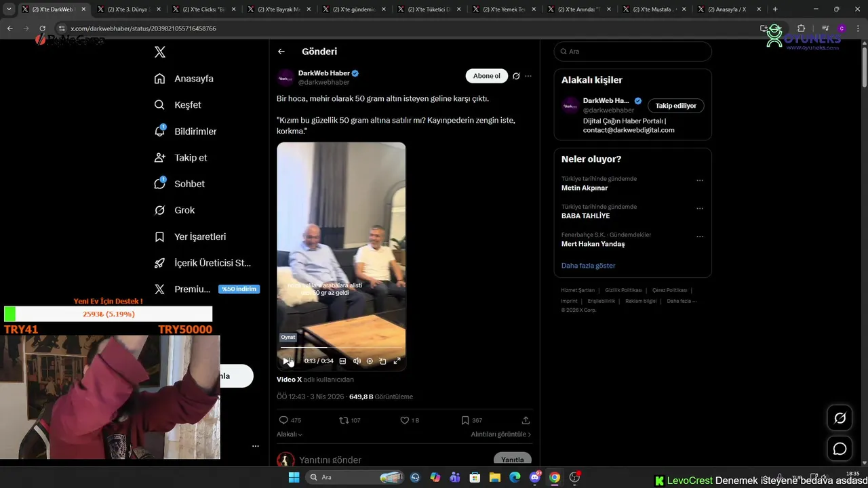
Task: Click the Ara search field on X
Action: [x=633, y=52]
